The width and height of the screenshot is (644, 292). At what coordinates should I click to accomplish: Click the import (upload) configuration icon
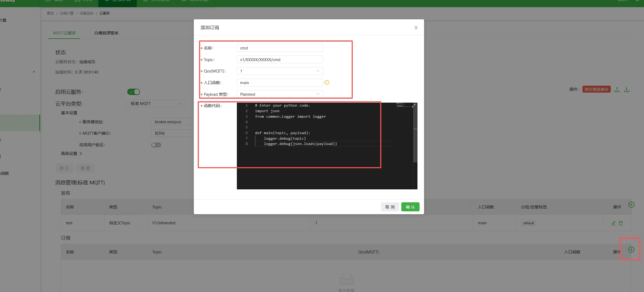(617, 89)
